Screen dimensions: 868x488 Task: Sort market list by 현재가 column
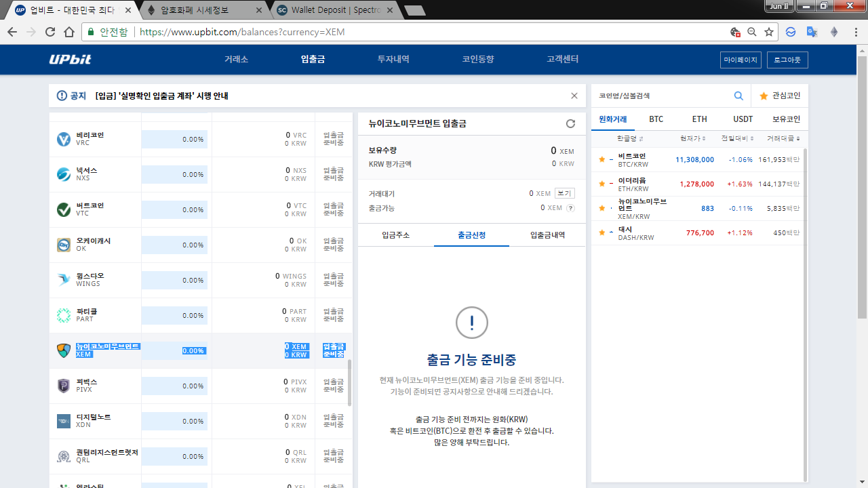pyautogui.click(x=692, y=138)
